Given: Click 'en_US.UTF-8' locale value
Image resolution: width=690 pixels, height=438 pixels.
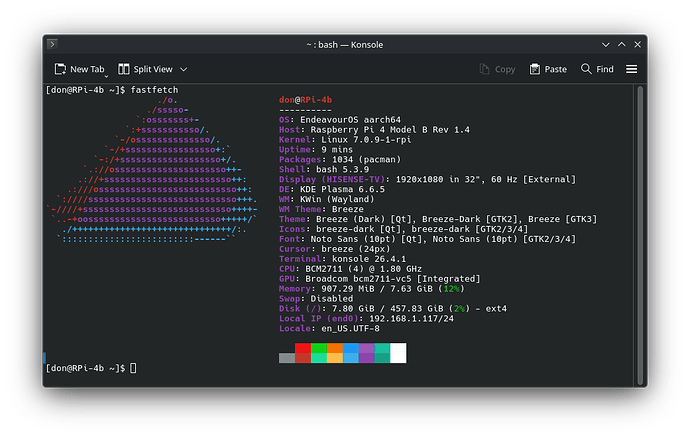Looking at the screenshot, I should [350, 328].
